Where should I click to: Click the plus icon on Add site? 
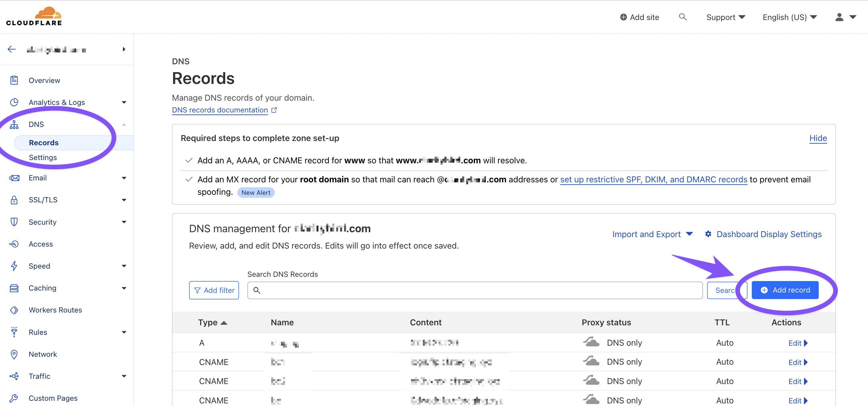[623, 17]
